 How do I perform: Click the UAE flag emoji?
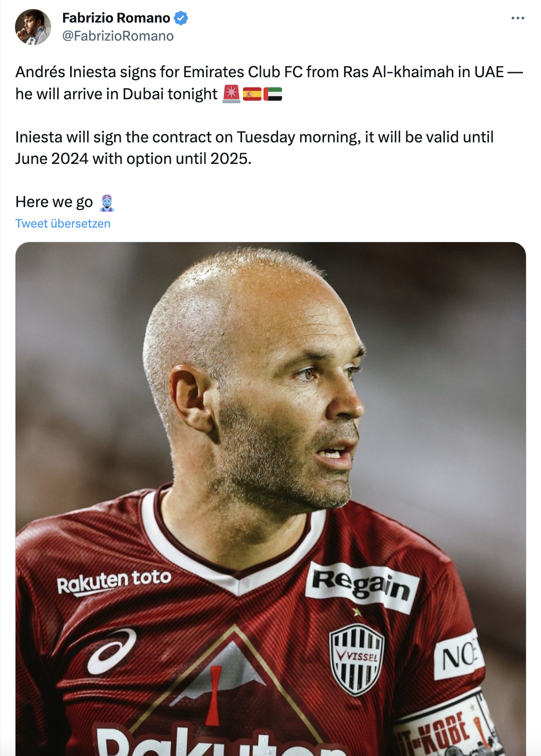click(x=273, y=94)
